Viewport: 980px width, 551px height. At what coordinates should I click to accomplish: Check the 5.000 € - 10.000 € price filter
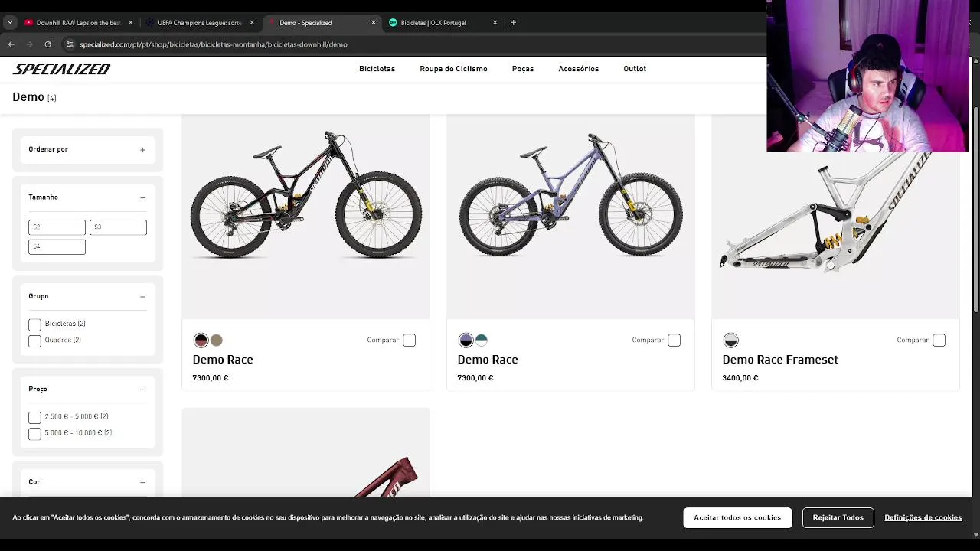[34, 434]
